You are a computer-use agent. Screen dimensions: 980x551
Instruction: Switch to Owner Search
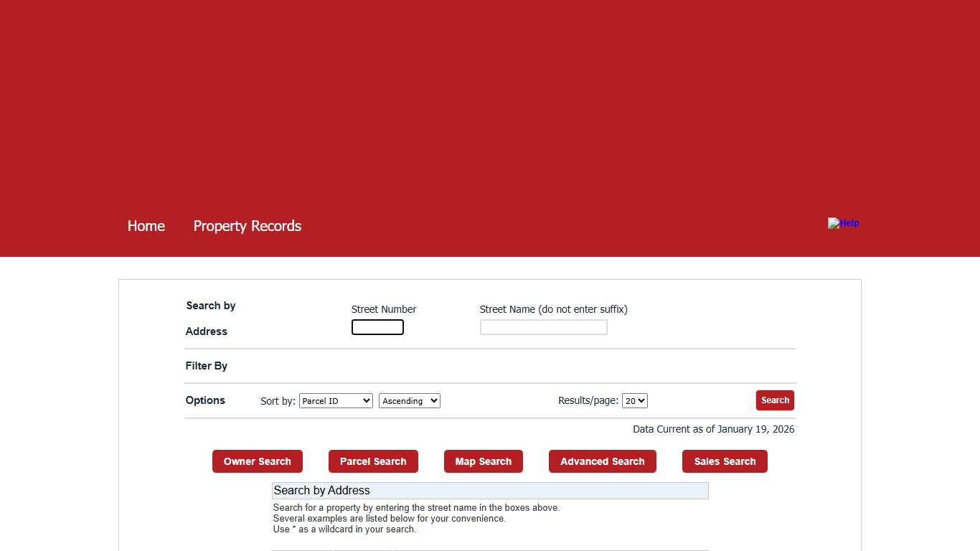[257, 461]
